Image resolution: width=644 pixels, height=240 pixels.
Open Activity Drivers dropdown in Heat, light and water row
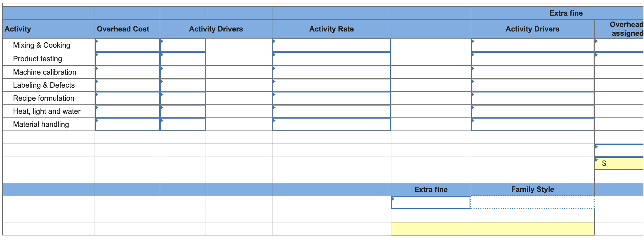pyautogui.click(x=183, y=111)
